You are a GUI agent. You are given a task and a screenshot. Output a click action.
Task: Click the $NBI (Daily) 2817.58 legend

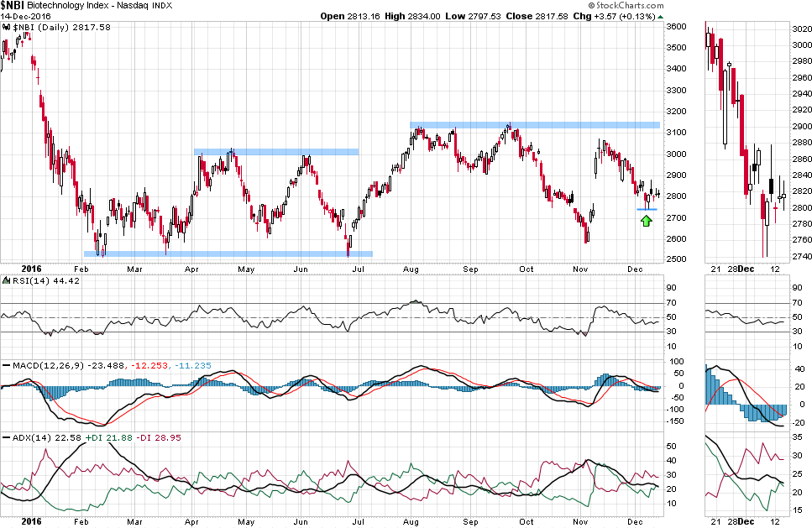coord(61,27)
